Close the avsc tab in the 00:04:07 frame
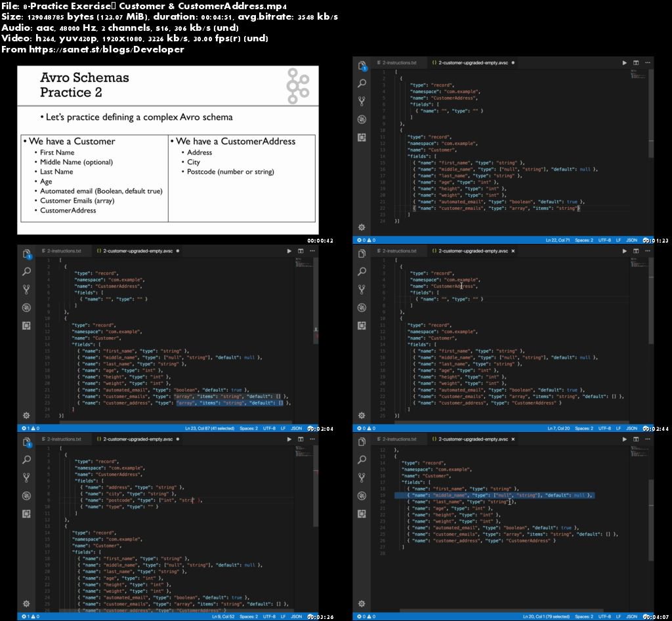This screenshot has width=672, height=621. [x=513, y=439]
